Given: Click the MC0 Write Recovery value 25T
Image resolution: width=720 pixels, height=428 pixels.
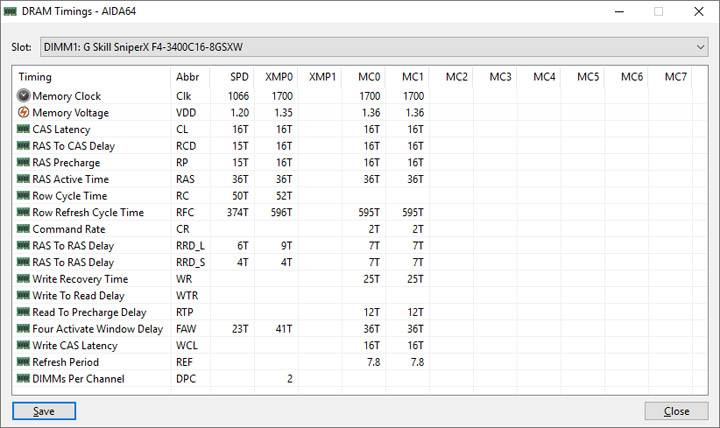Looking at the screenshot, I should pyautogui.click(x=371, y=279).
